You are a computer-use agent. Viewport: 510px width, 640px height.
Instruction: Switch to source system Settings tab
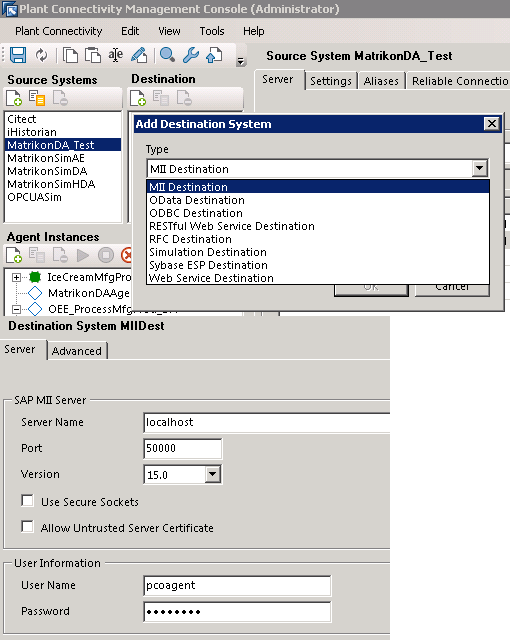tap(331, 81)
